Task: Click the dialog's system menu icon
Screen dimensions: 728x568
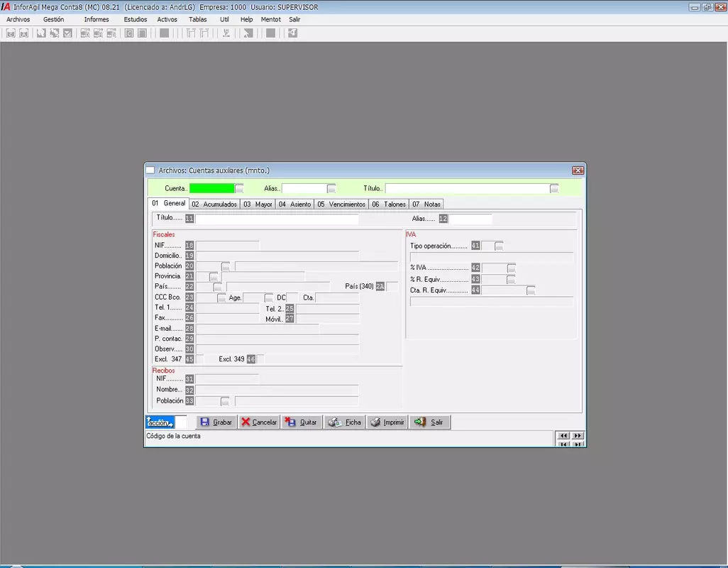Action: (150, 170)
